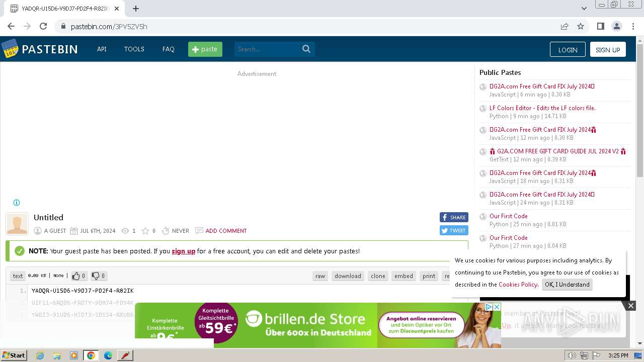Image resolution: width=644 pixels, height=362 pixels.
Task: Go back using browser back arrow
Action: point(11,26)
